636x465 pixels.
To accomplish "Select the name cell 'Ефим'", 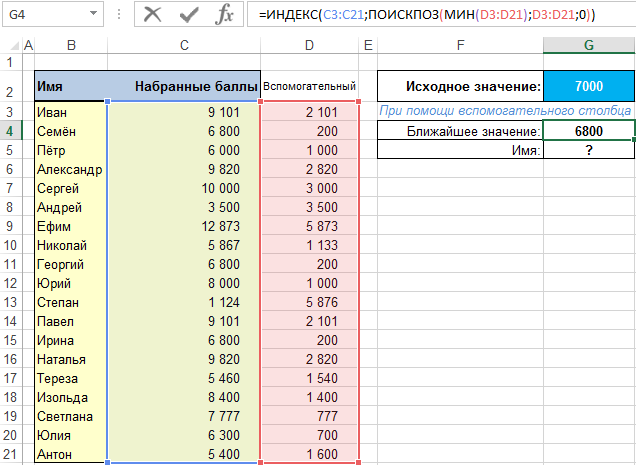I will pyautogui.click(x=71, y=226).
